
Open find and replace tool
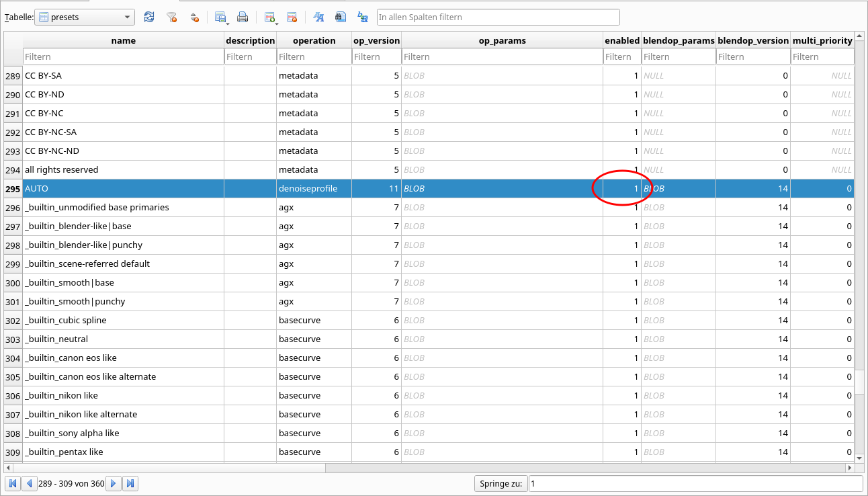click(x=363, y=17)
